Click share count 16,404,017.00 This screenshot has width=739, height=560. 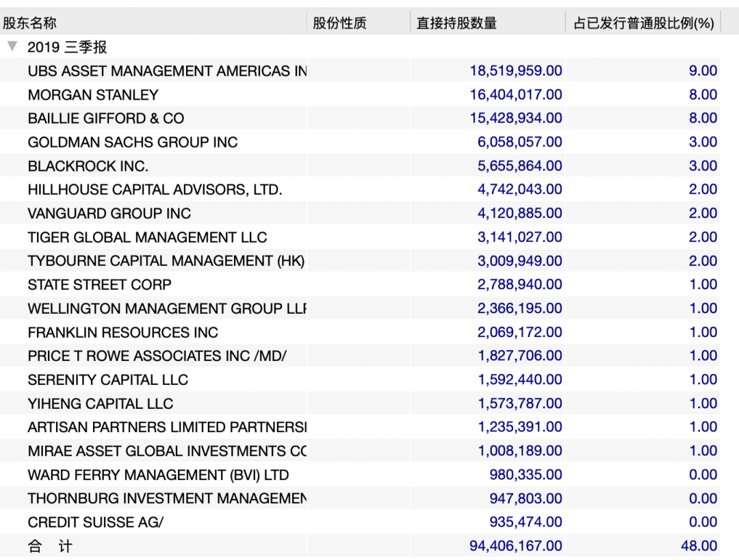pyautogui.click(x=516, y=94)
